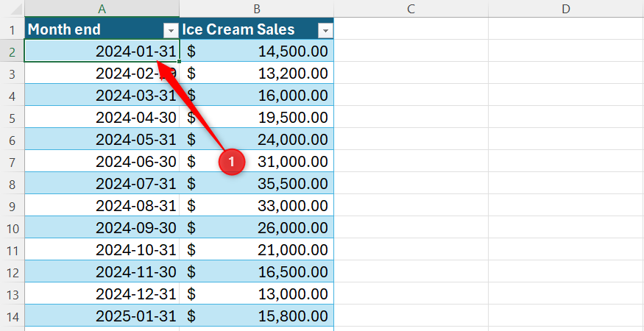Select the cell containing 2024-09-30
Viewport: 644px width, 331px height.
click(102, 227)
